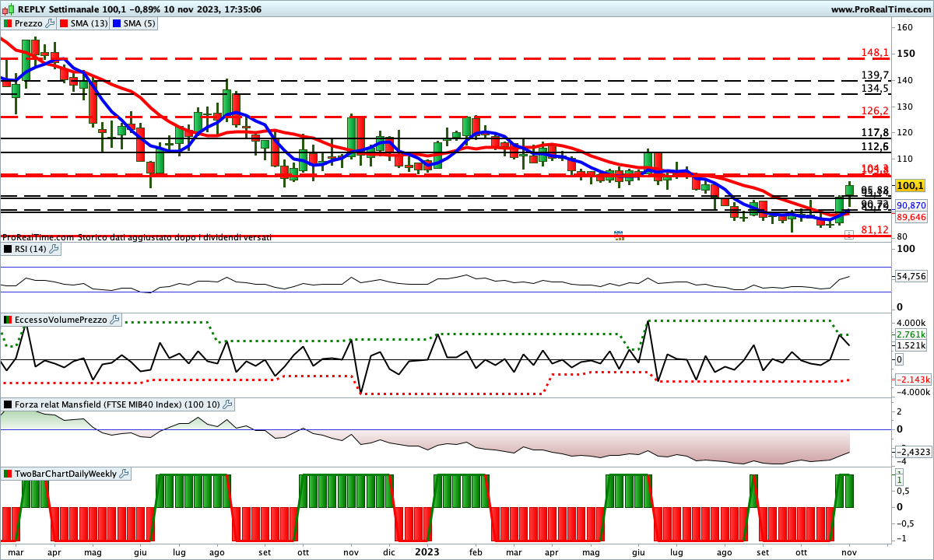The height and width of the screenshot is (560, 934).
Task: Click the level label 117,8
Action: (875, 132)
